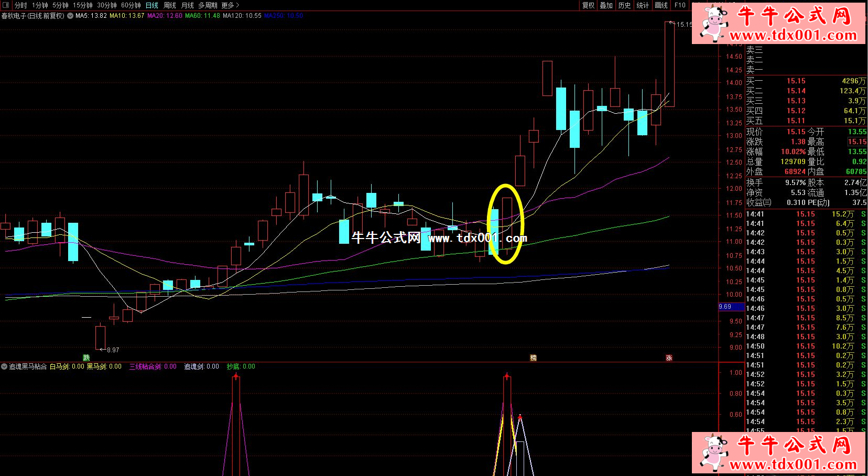Select the 多周期 multi-period view

coord(208,5)
